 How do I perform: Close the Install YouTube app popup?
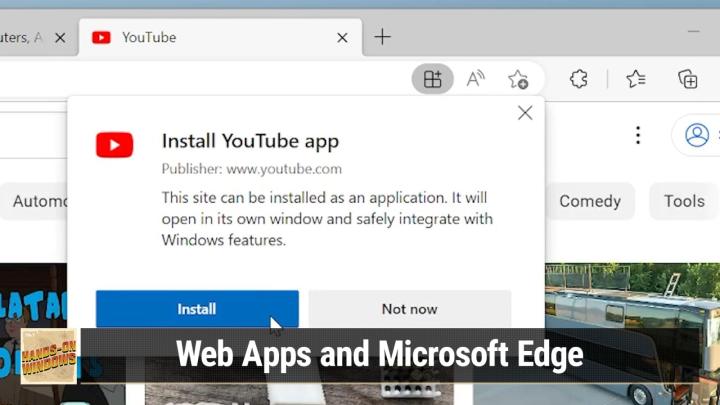[525, 112]
